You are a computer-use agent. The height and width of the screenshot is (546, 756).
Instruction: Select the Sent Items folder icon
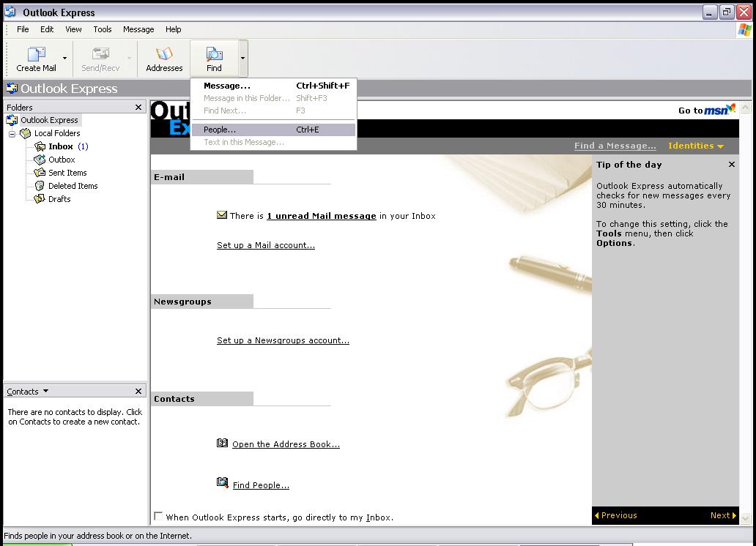pyautogui.click(x=40, y=173)
